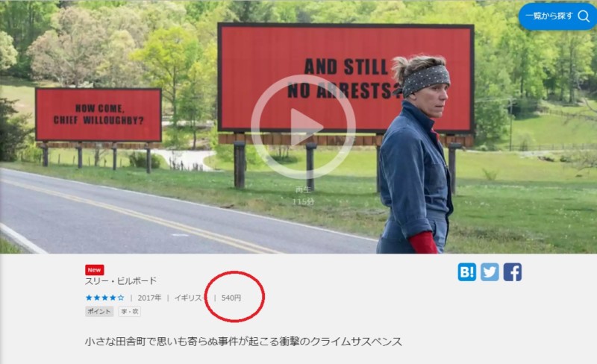Screen dimensions: 597x364
Task: Click the magnifier search icon
Action: click(x=584, y=16)
